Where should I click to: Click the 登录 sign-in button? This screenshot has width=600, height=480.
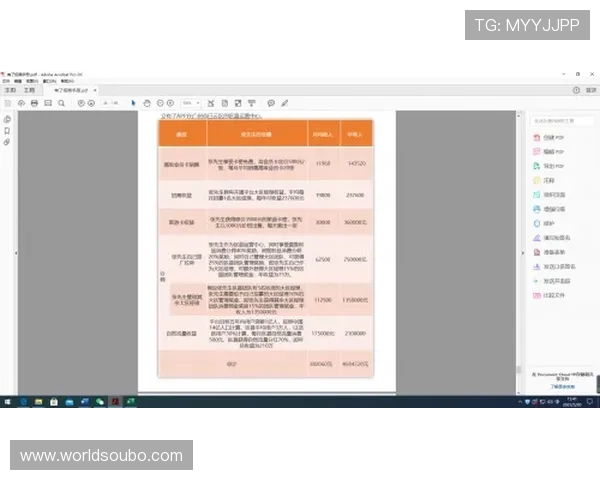(590, 90)
